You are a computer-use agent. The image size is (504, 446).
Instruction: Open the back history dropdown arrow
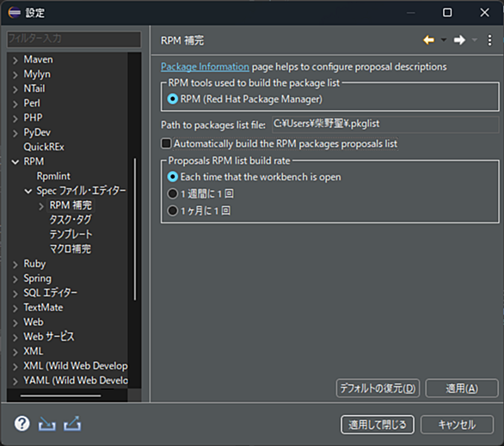coord(444,40)
